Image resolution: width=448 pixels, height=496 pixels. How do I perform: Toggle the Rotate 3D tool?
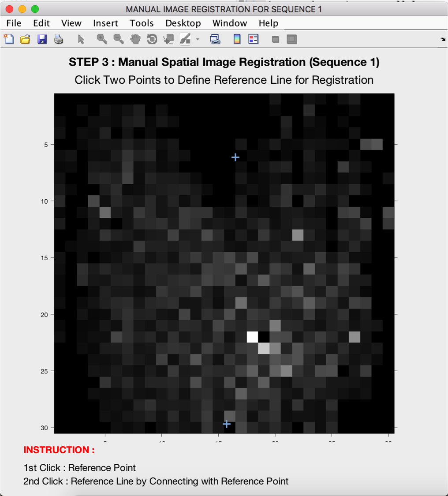tap(152, 39)
